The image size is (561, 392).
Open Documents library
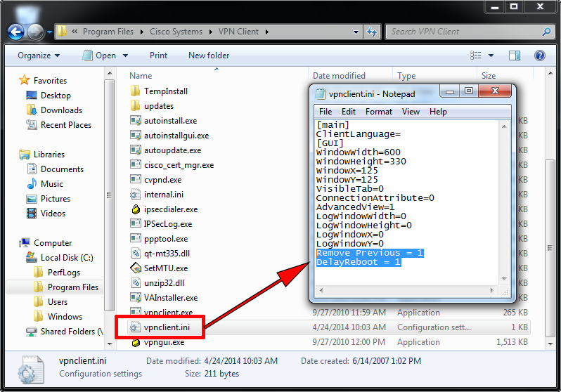56,169
